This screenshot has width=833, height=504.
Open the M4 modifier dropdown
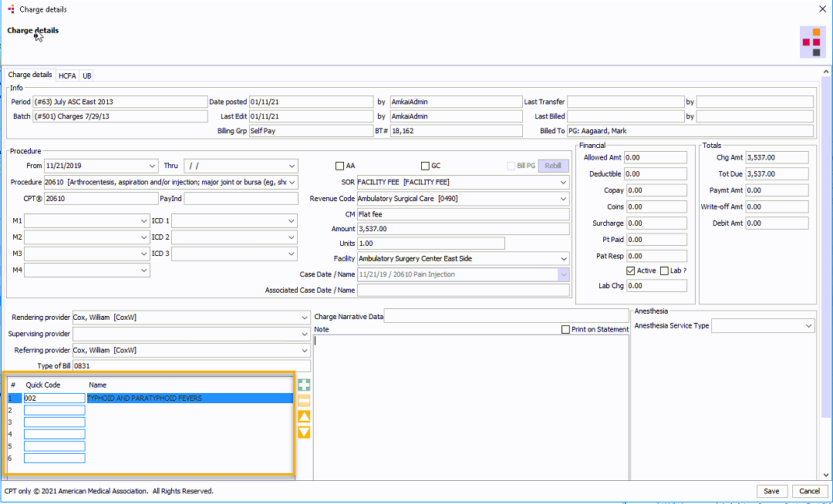point(144,270)
